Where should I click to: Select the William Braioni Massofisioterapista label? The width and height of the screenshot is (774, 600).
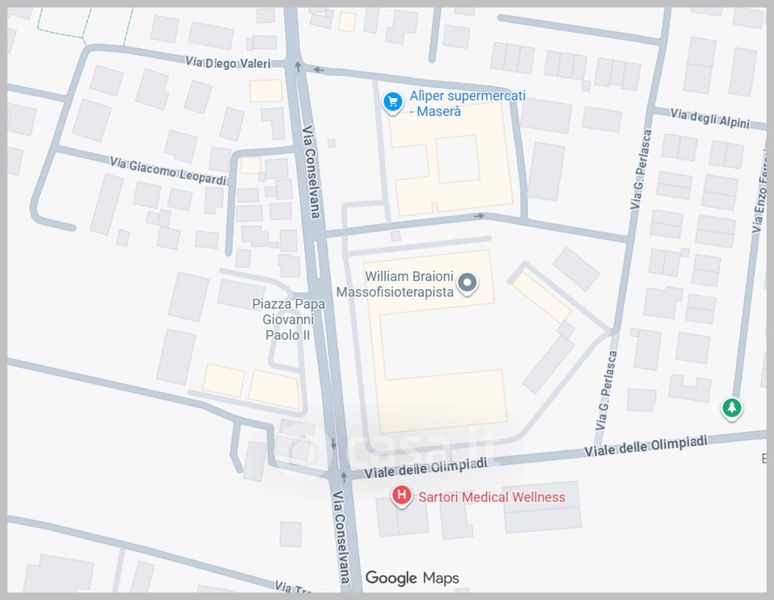pos(395,284)
